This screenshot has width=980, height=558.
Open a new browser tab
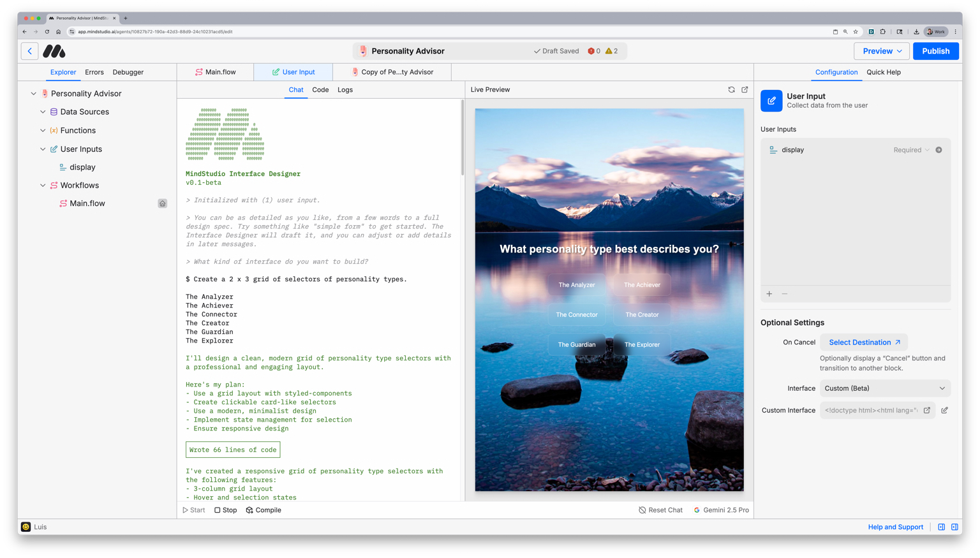126,18
